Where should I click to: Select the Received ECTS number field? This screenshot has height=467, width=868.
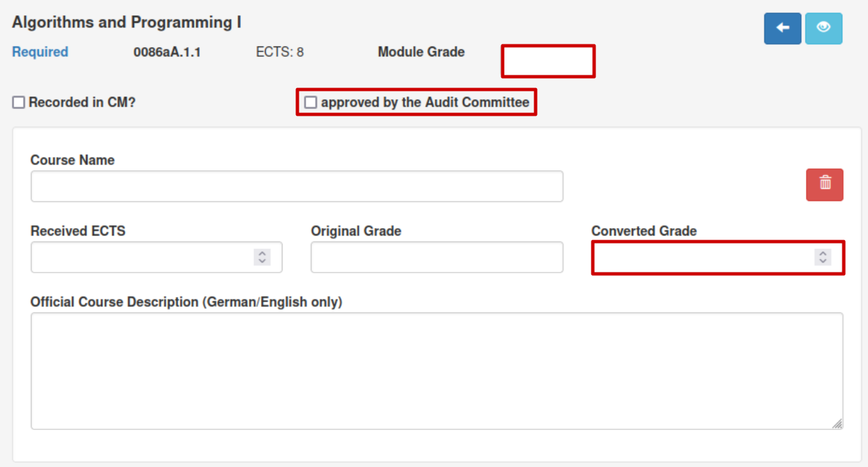point(157,257)
